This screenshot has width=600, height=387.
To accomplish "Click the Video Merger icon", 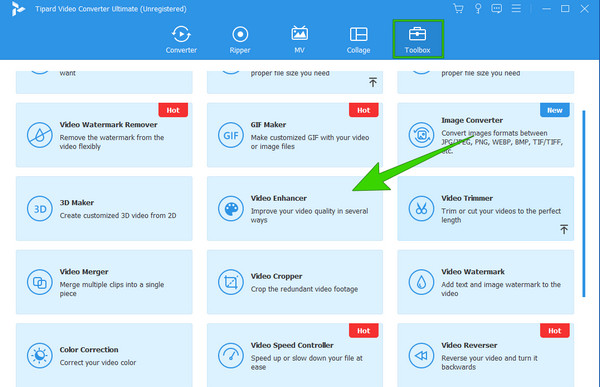I will (x=39, y=282).
